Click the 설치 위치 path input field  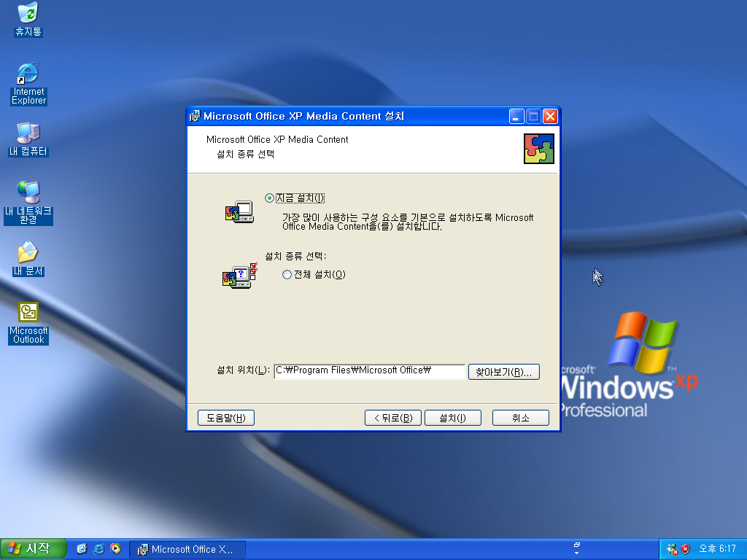click(369, 371)
